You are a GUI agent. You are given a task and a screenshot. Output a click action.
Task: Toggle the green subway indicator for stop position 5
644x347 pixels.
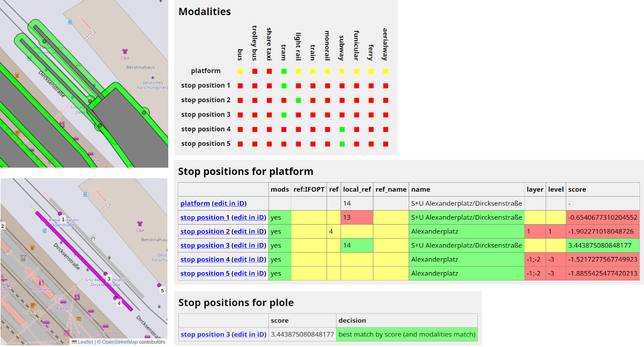pyautogui.click(x=342, y=144)
